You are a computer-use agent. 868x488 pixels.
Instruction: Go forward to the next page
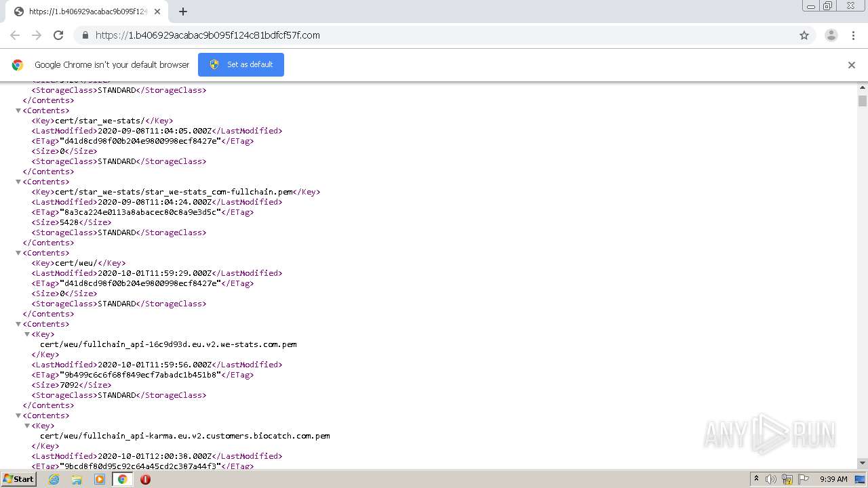(37, 35)
